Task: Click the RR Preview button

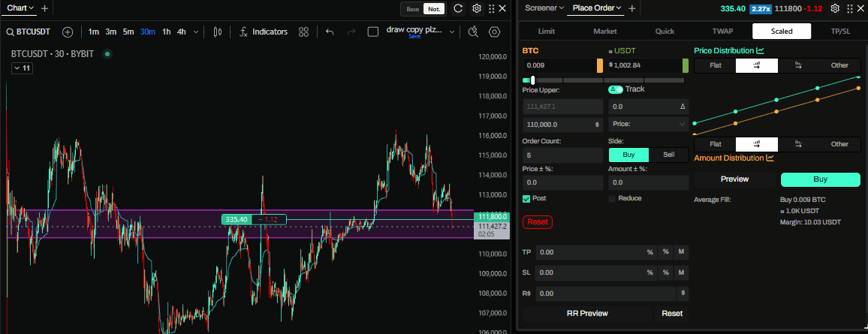Action: [x=586, y=313]
